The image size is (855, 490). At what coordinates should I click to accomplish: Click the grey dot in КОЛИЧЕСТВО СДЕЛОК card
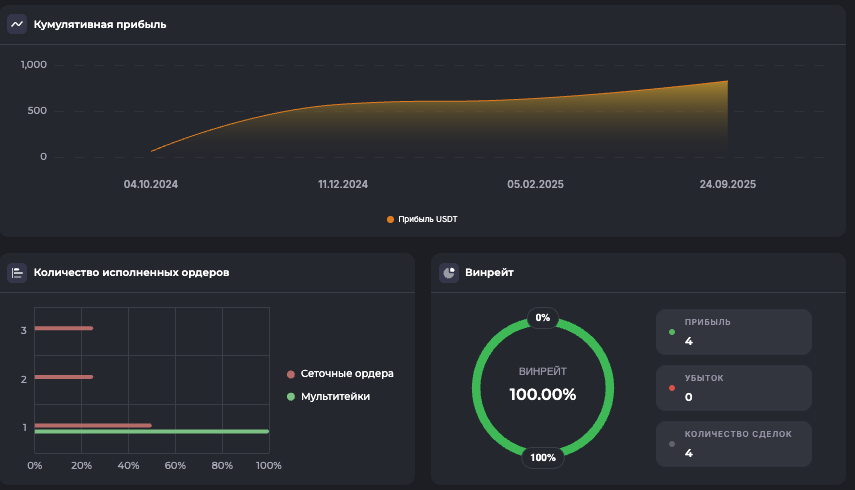pos(672,443)
